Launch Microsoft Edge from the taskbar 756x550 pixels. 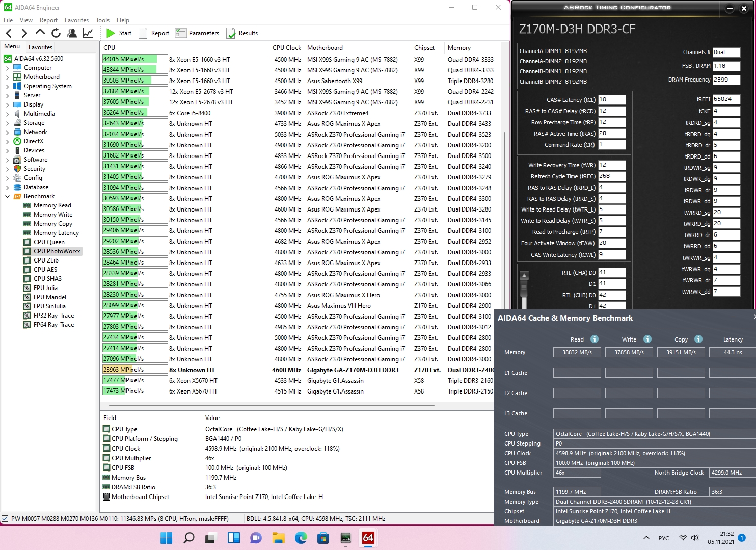click(301, 538)
